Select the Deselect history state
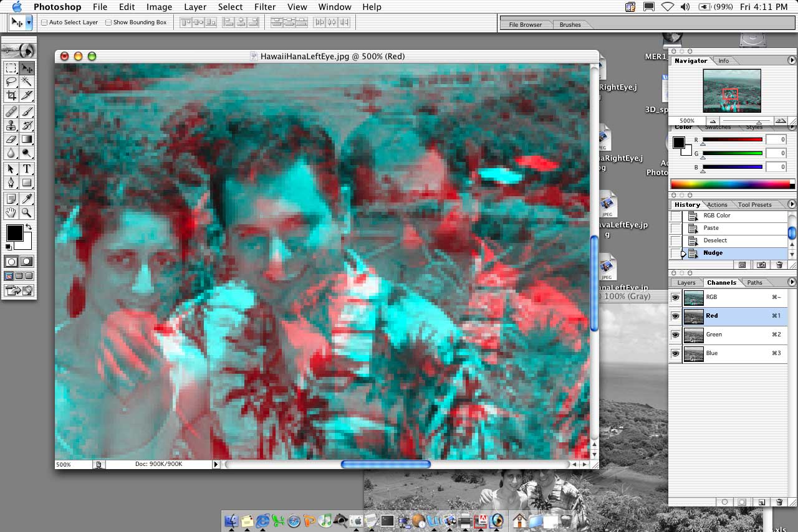This screenshot has width=798, height=532. 715,240
